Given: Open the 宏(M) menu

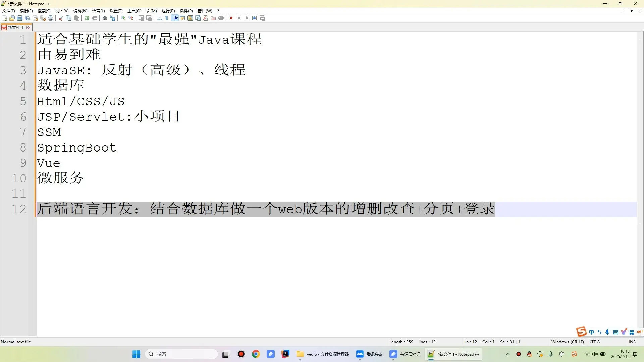Looking at the screenshot, I should click(x=151, y=11).
